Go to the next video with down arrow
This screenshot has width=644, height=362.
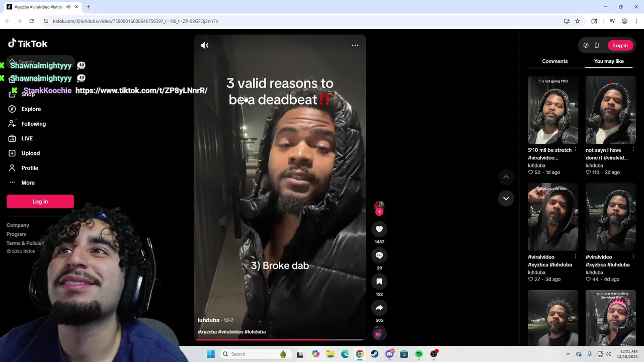coord(506,199)
